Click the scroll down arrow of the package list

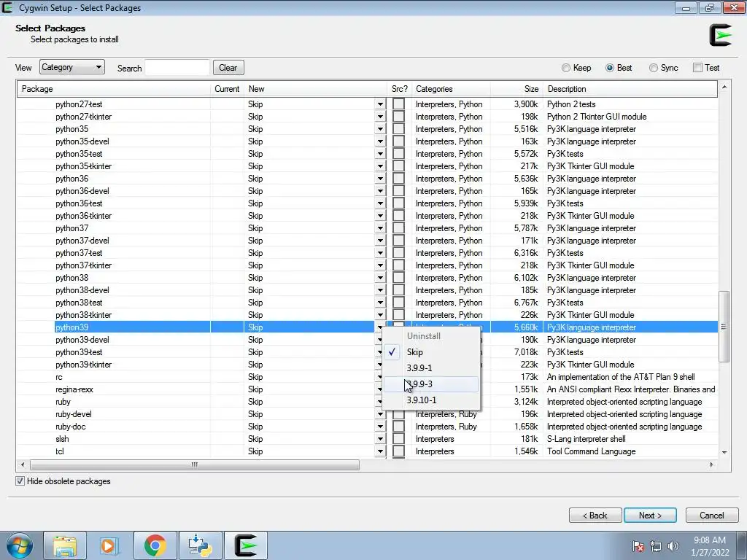pos(724,452)
